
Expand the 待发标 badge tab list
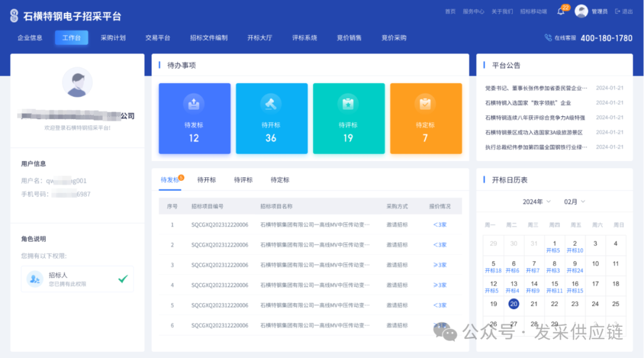click(170, 180)
